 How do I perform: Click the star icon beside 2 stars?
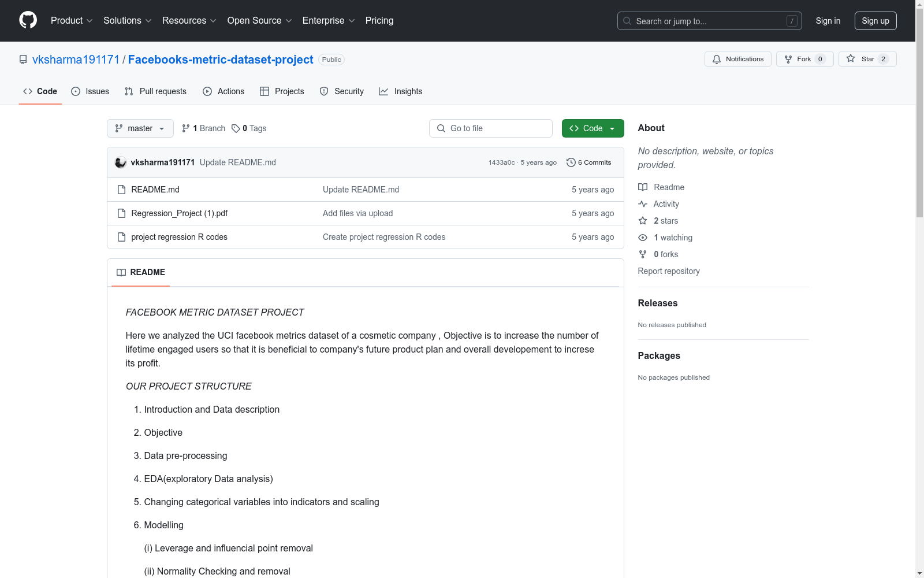coord(643,221)
